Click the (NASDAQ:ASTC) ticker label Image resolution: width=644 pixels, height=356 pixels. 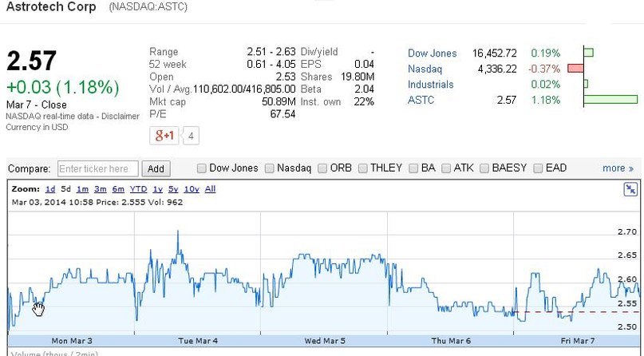click(x=148, y=7)
